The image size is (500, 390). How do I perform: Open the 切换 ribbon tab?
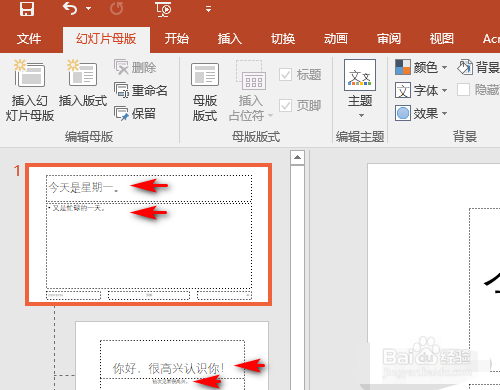pyautogui.click(x=283, y=39)
